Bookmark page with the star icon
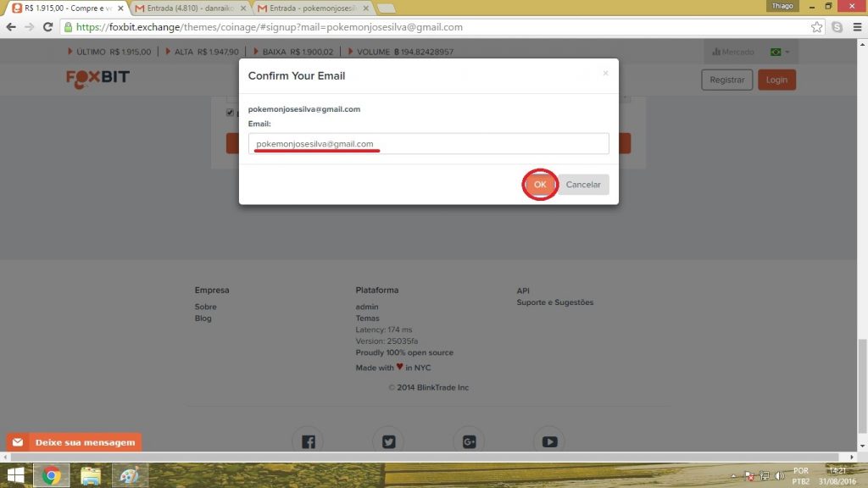Screen dimensions: 868x488 (x=817, y=27)
